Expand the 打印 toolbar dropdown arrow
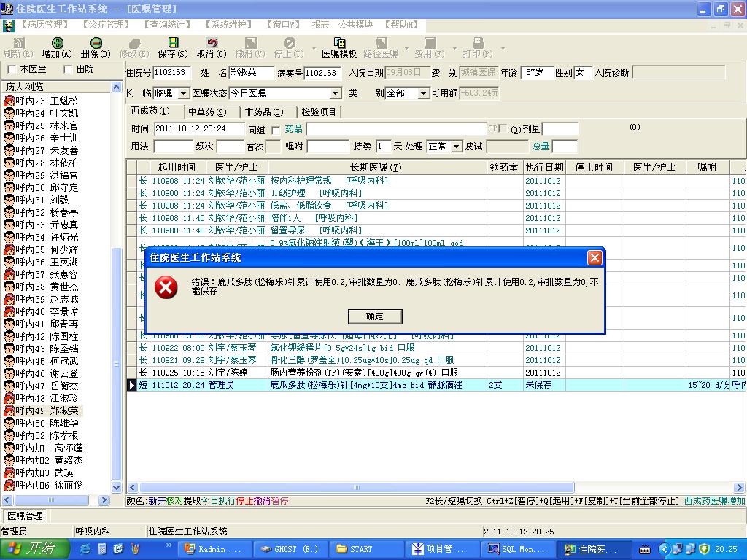 click(x=503, y=48)
